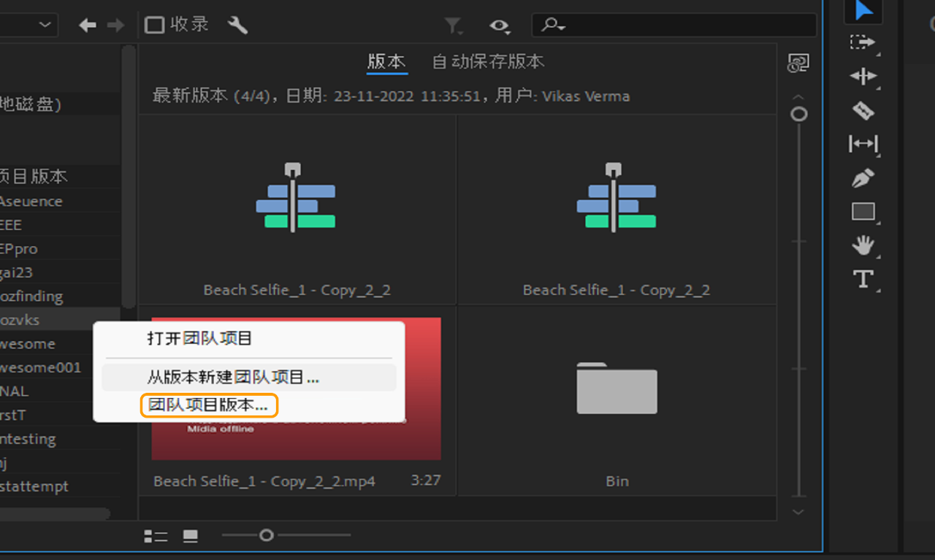This screenshot has width=935, height=560.
Task: Choose 团队项目版本... menu entry
Action: pos(208,404)
